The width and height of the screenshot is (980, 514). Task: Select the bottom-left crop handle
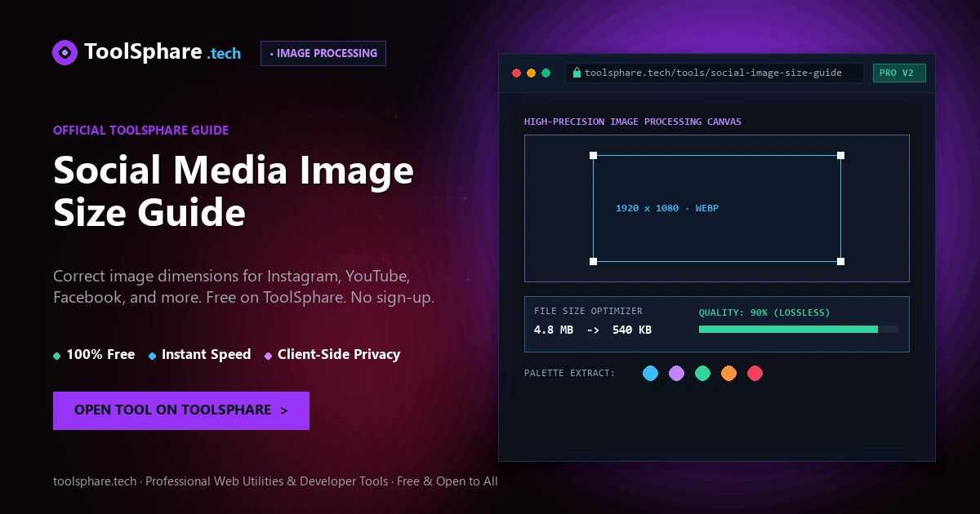pos(593,261)
